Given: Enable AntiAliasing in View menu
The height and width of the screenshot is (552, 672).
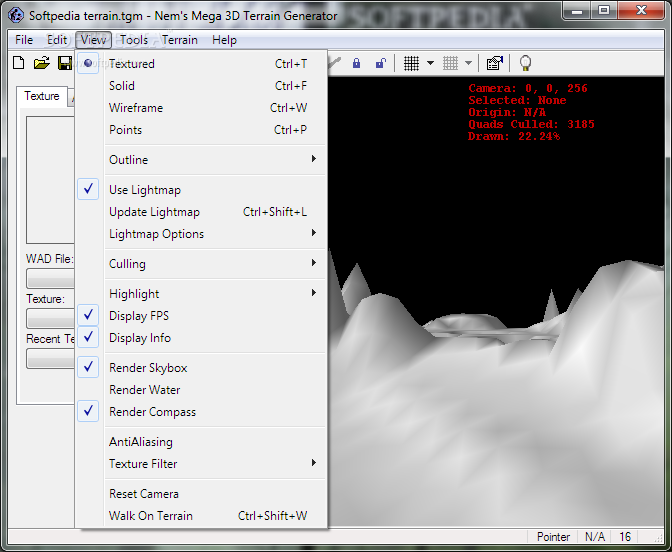Looking at the screenshot, I should point(201,441).
